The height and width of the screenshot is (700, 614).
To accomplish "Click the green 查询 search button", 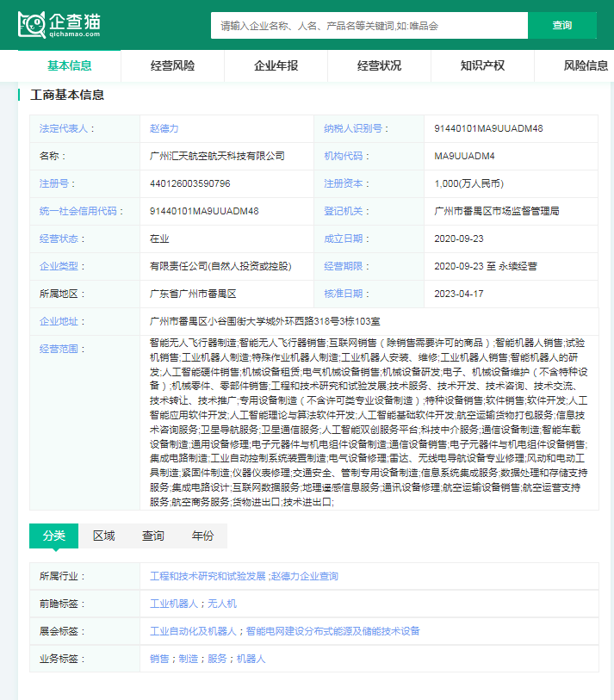I will pyautogui.click(x=562, y=26).
